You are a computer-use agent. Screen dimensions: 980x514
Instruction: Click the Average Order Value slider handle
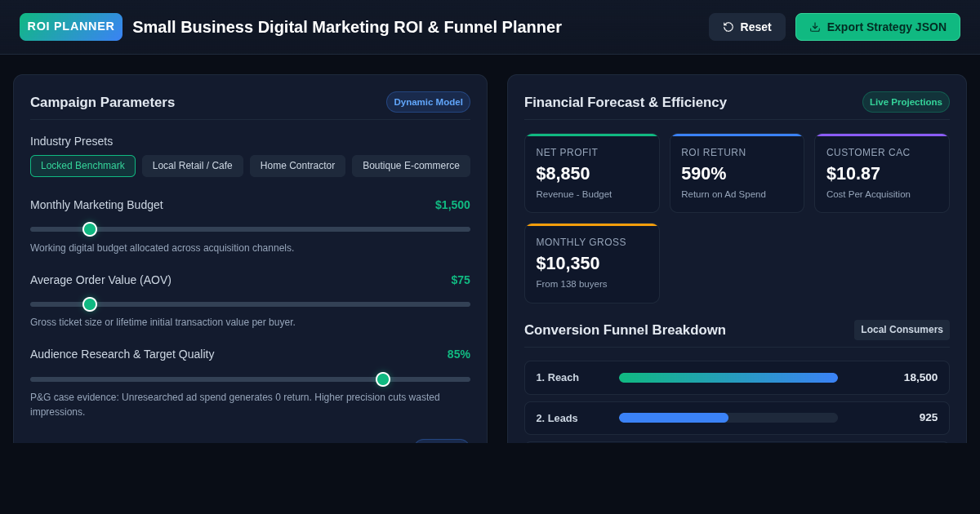90,304
